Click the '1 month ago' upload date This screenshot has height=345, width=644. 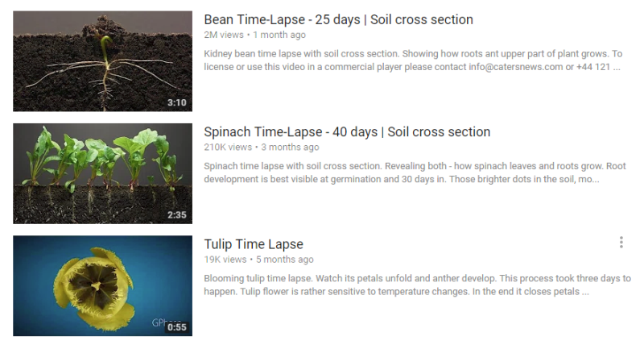point(279,35)
